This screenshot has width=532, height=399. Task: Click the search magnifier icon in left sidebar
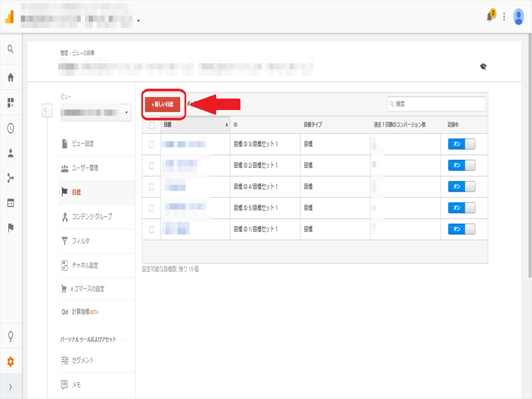pyautogui.click(x=10, y=49)
